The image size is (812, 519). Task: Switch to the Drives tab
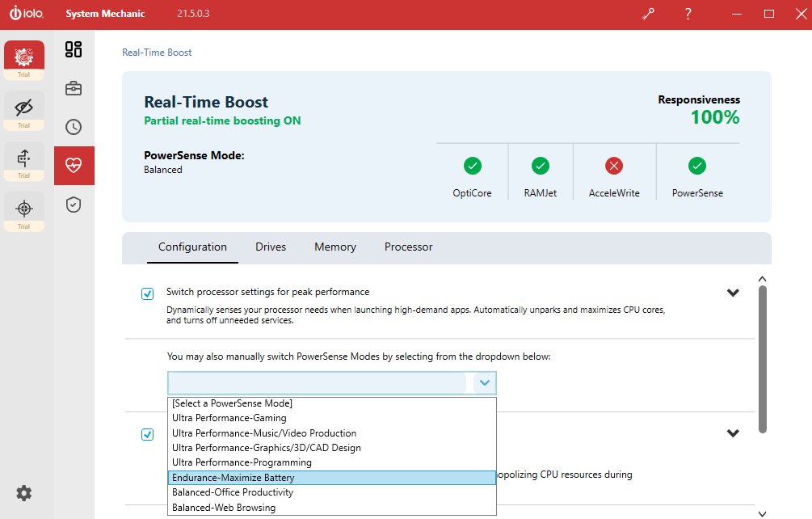pyautogui.click(x=271, y=247)
